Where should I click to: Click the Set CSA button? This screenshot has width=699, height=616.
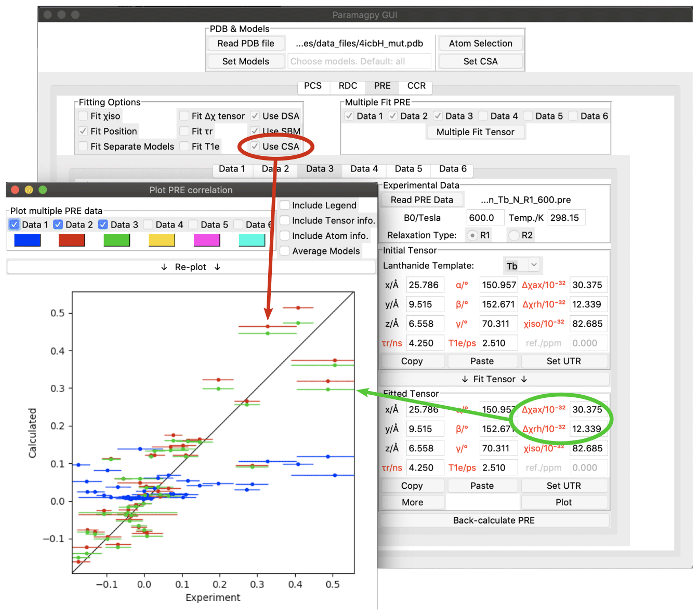(x=480, y=61)
